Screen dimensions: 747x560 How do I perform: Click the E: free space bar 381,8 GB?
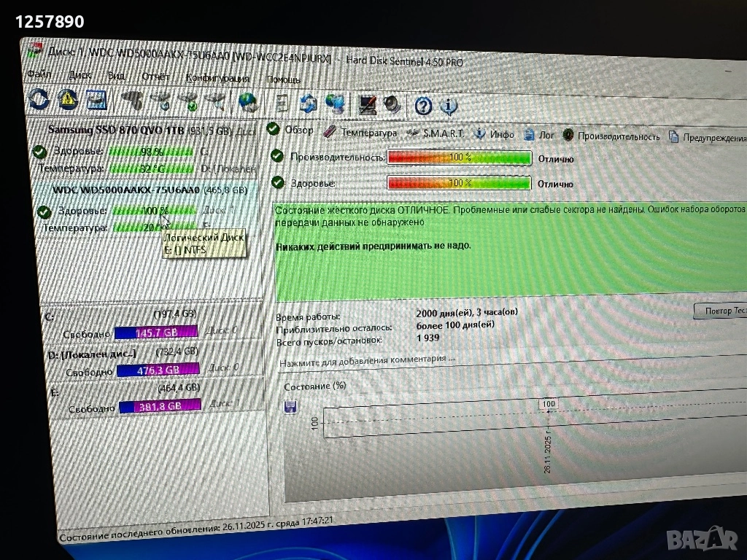click(160, 406)
